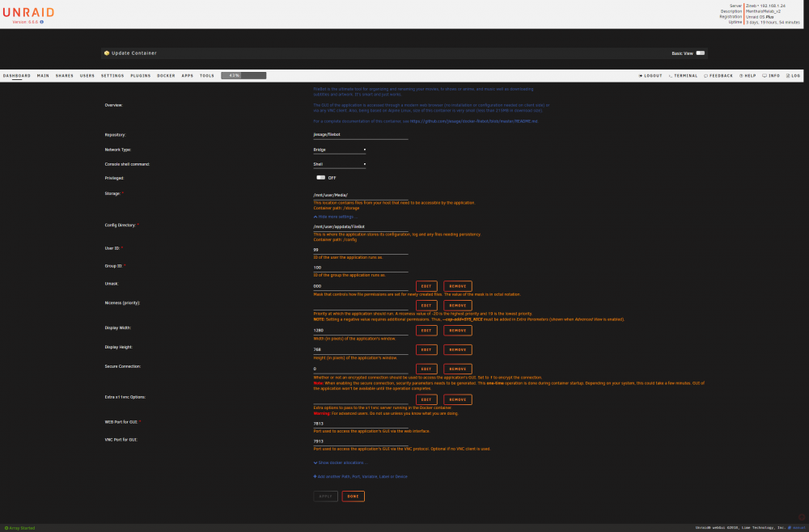Remove the Umask variable
The width and height of the screenshot is (809, 532).
click(458, 286)
